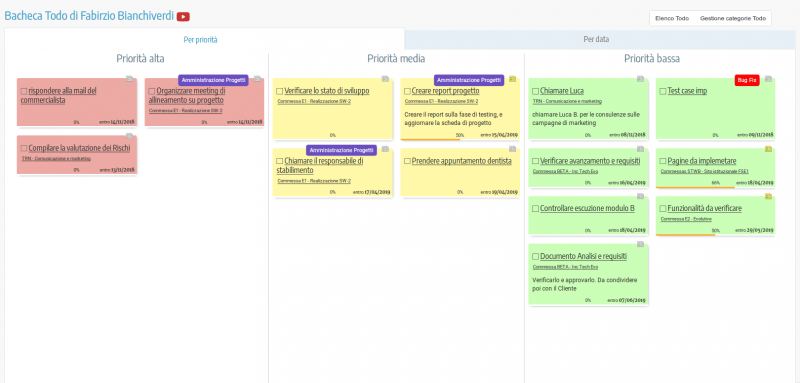Click the red 'Bug Fix' tag

pyautogui.click(x=747, y=80)
